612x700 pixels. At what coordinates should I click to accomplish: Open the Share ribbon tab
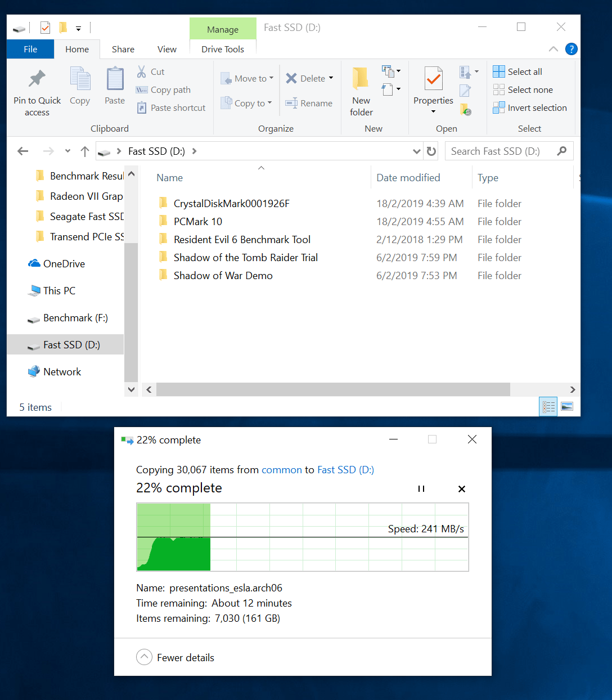click(123, 50)
